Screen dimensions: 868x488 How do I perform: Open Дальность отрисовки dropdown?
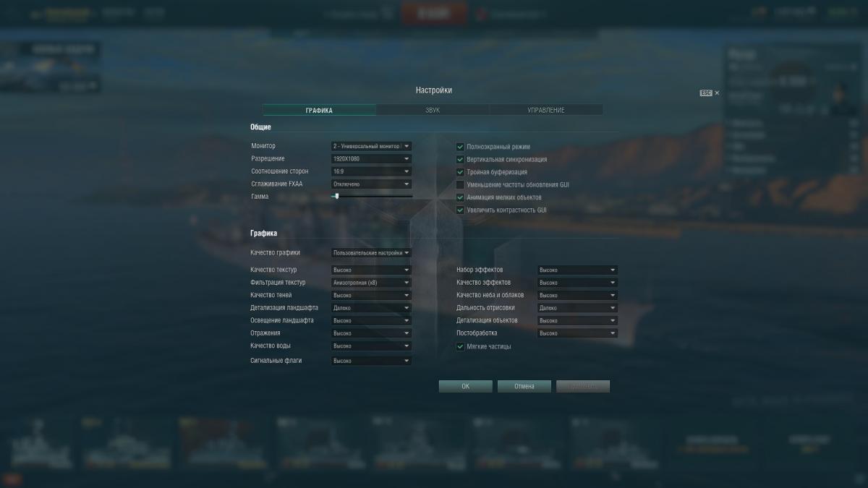coord(577,308)
